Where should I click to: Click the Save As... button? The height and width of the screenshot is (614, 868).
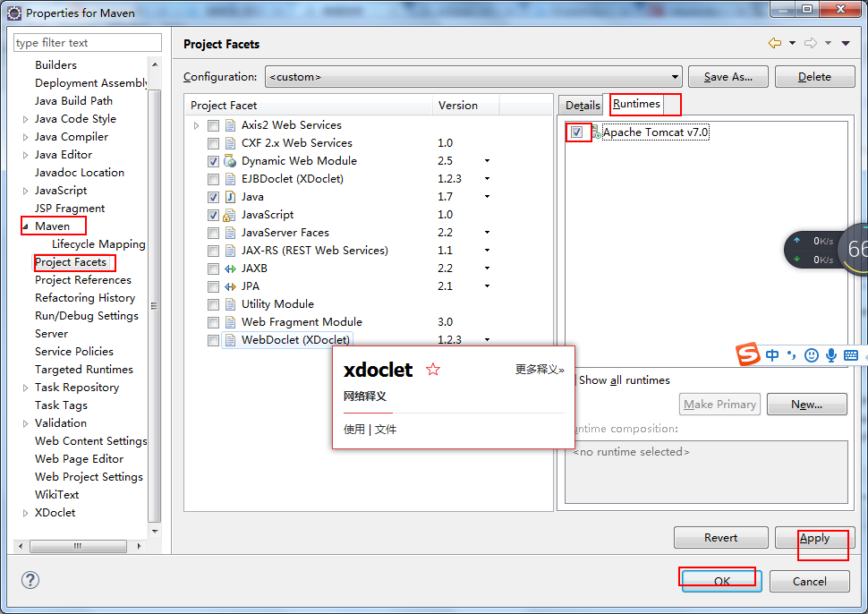click(728, 76)
